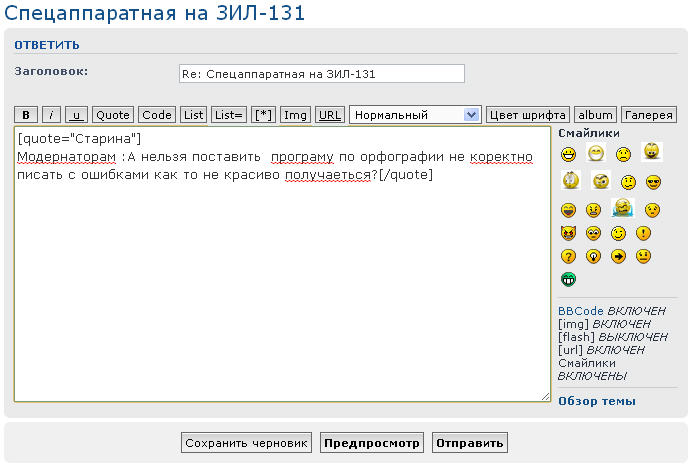The height and width of the screenshot is (468, 693).
Task: Click the misspelled word програму
Action: pyautogui.click(x=302, y=157)
